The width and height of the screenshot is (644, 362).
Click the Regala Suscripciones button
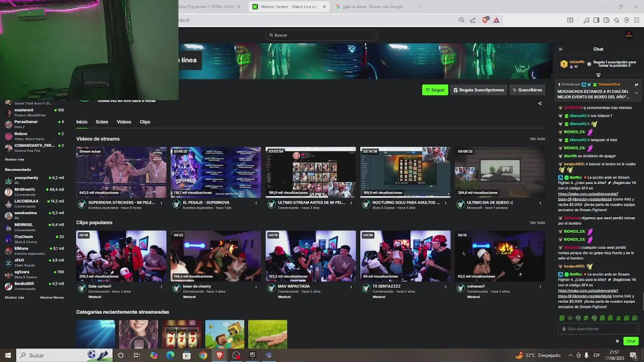point(478,90)
